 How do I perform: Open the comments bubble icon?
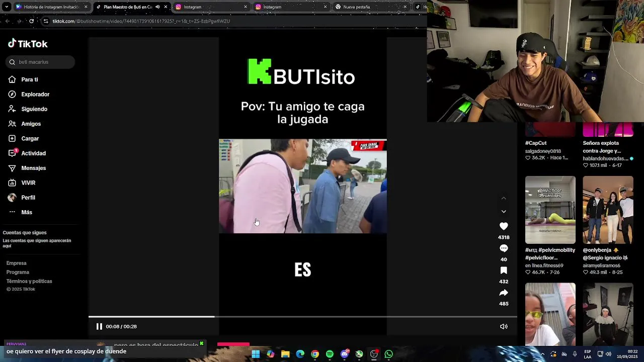(504, 248)
